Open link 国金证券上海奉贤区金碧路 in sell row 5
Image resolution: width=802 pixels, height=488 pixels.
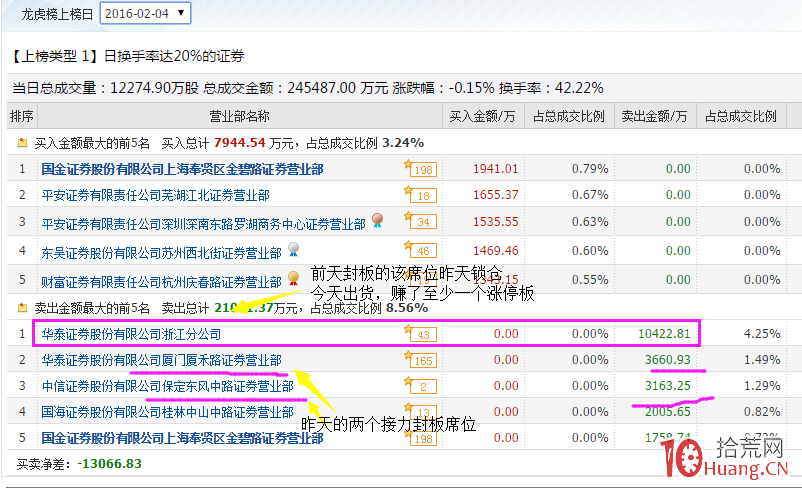[x=182, y=438]
